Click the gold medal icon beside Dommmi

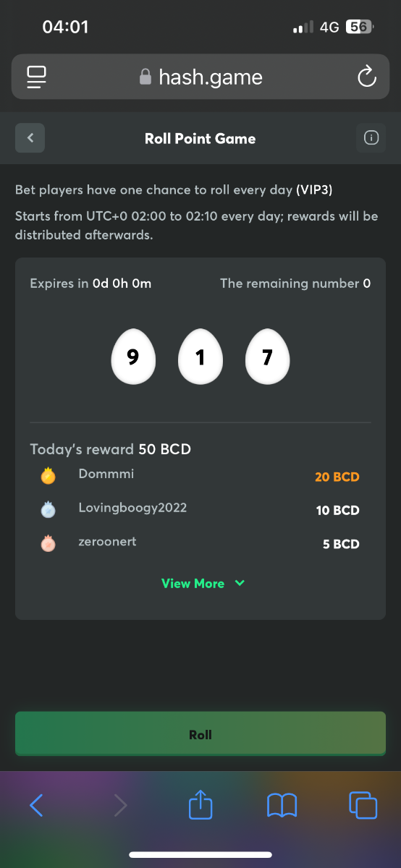pyautogui.click(x=48, y=477)
